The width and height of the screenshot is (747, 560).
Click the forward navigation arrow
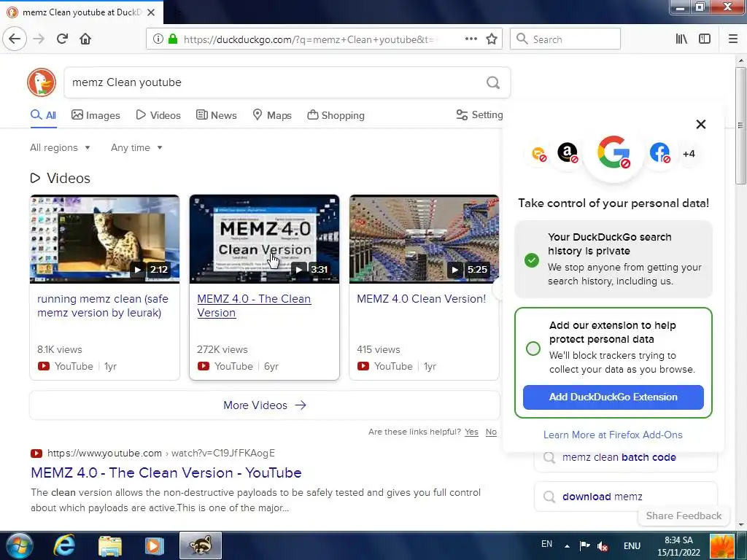[39, 39]
